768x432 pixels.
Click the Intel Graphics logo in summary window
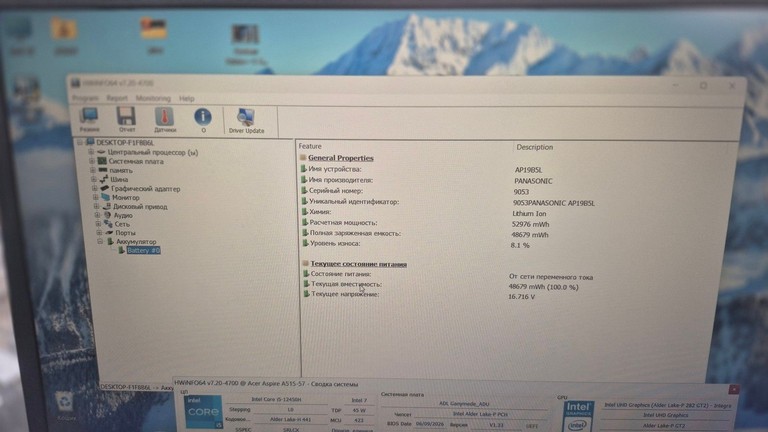[578, 415]
